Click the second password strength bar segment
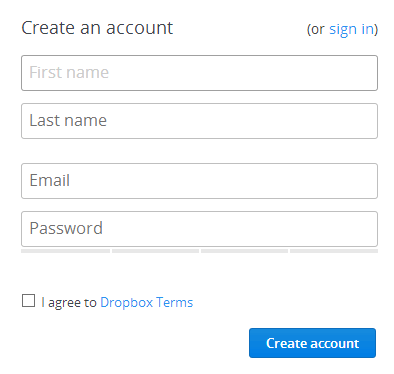 (x=155, y=251)
